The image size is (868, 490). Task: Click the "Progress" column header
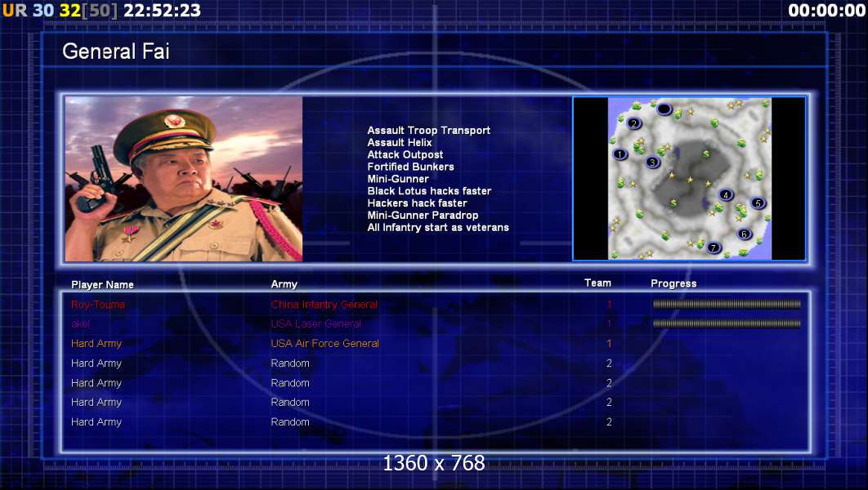673,283
